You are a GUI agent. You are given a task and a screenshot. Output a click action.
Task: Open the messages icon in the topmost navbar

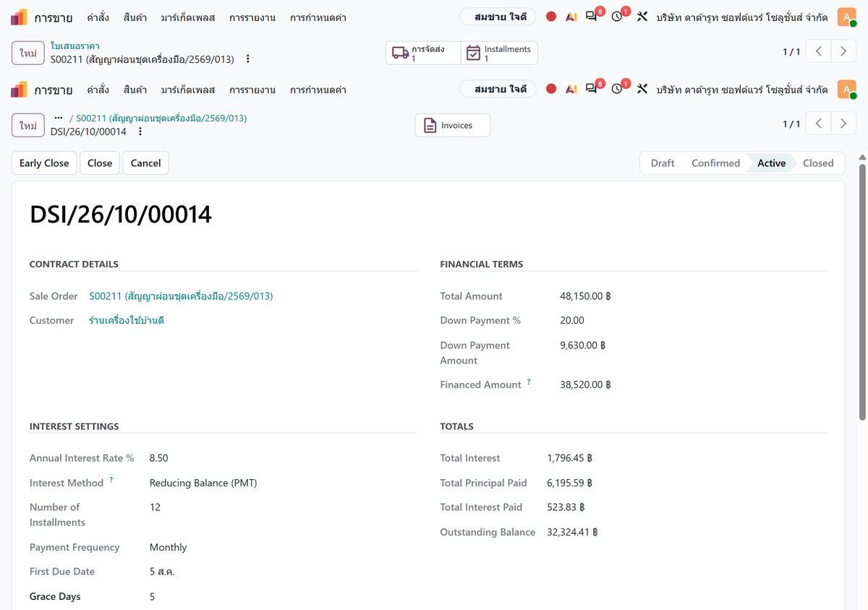click(x=592, y=17)
